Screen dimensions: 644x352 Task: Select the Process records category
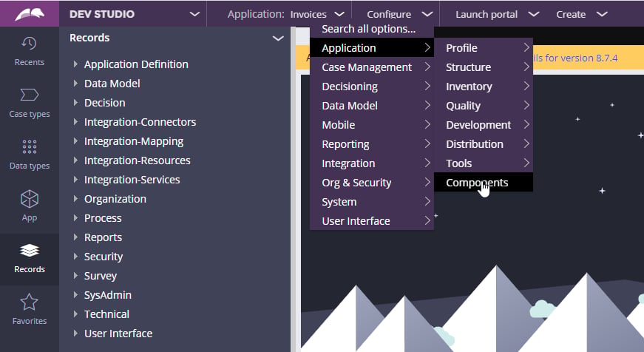(x=103, y=218)
